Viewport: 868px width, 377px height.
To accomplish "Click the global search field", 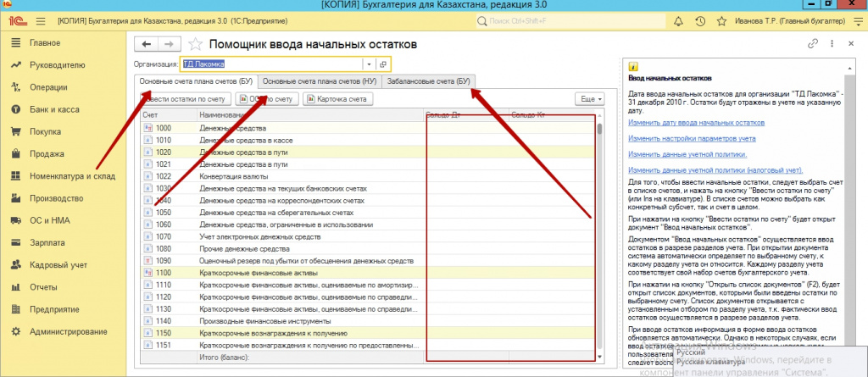I will pos(570,21).
